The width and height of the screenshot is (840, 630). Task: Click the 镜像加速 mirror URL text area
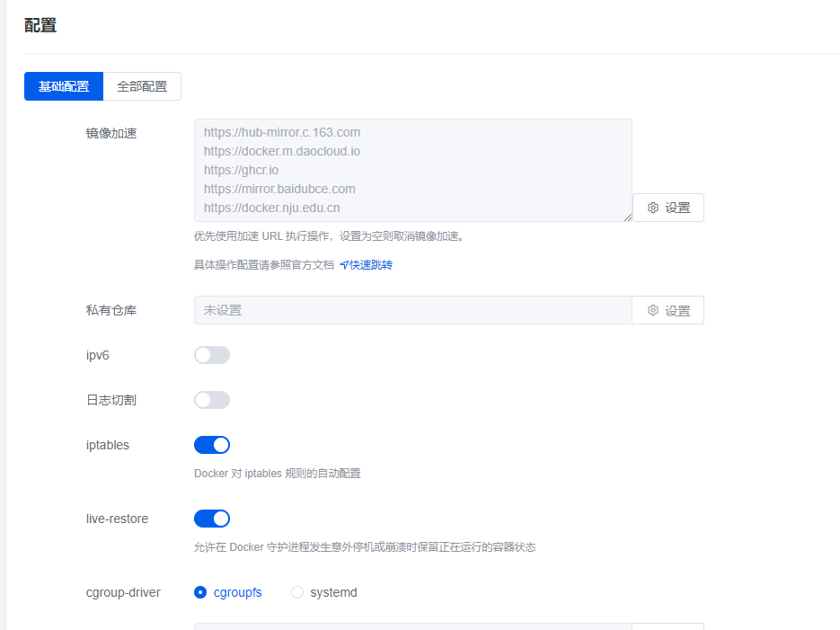[413, 171]
